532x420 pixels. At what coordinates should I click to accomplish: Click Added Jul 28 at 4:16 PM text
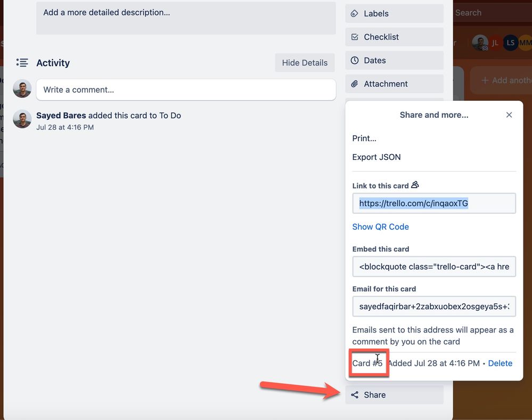pyautogui.click(x=434, y=364)
